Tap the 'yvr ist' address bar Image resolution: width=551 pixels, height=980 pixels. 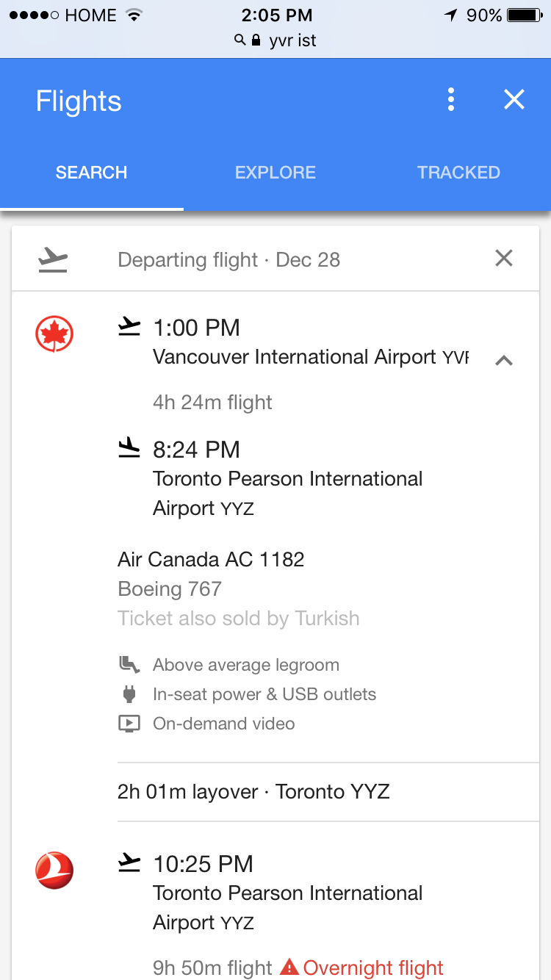point(276,40)
